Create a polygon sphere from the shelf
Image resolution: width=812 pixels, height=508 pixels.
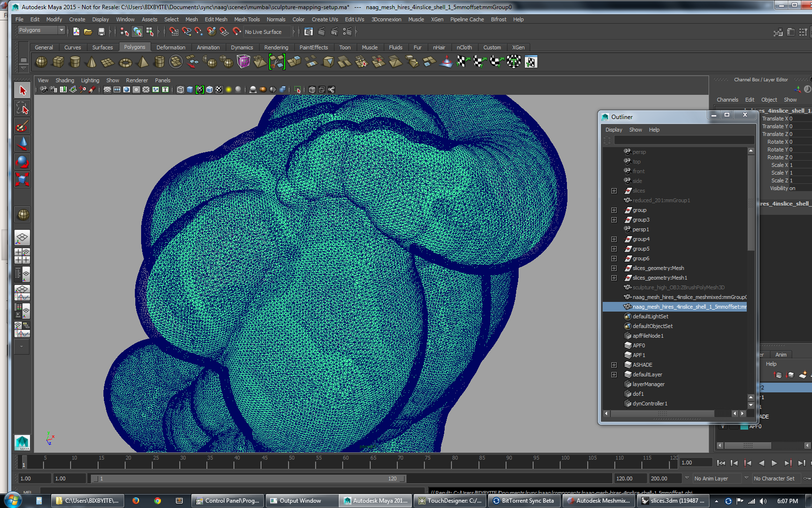pyautogui.click(x=42, y=62)
